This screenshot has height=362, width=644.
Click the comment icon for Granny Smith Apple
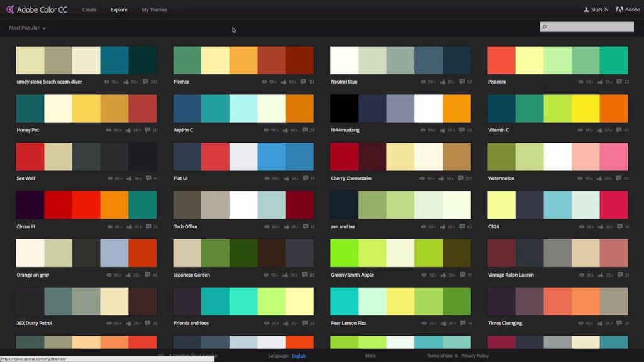tap(463, 275)
